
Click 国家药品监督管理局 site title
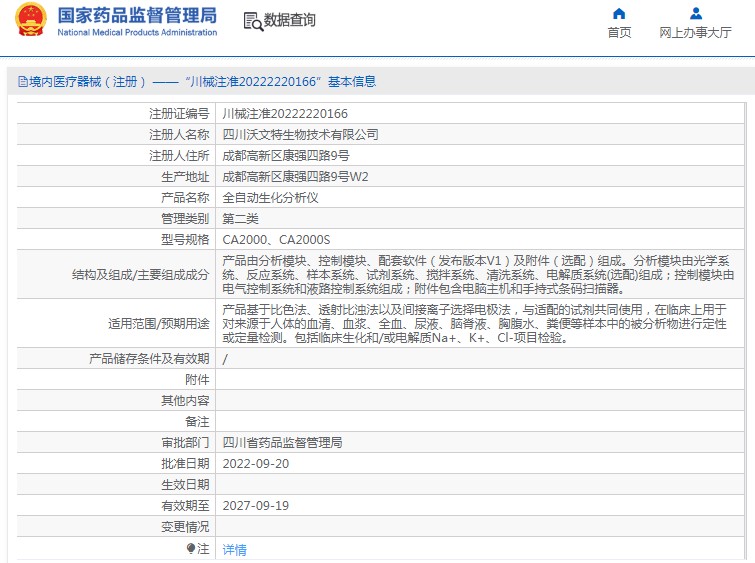point(137,15)
